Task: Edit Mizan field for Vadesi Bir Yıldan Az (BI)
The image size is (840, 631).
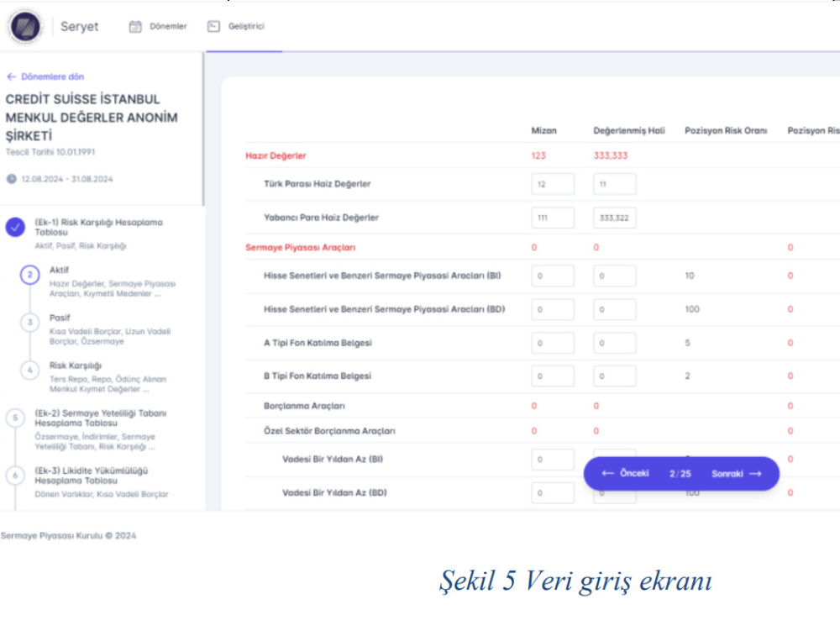Action: (553, 459)
